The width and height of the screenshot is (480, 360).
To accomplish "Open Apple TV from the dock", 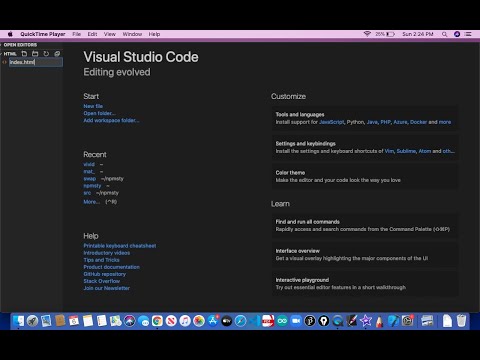I will pos(227,321).
